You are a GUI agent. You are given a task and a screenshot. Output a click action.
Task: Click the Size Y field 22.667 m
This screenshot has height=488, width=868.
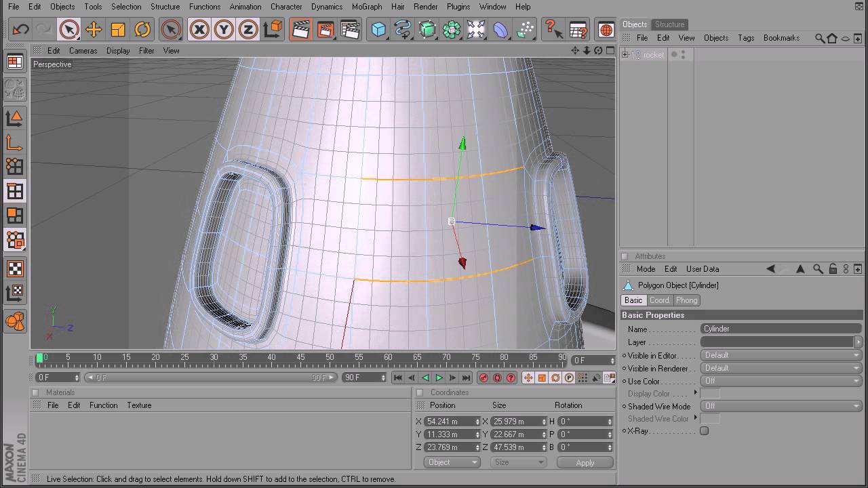(519, 434)
